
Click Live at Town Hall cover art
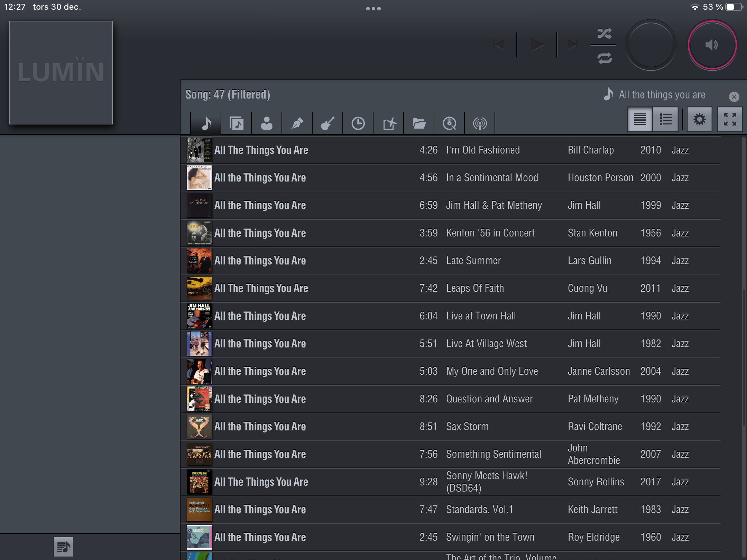click(199, 316)
